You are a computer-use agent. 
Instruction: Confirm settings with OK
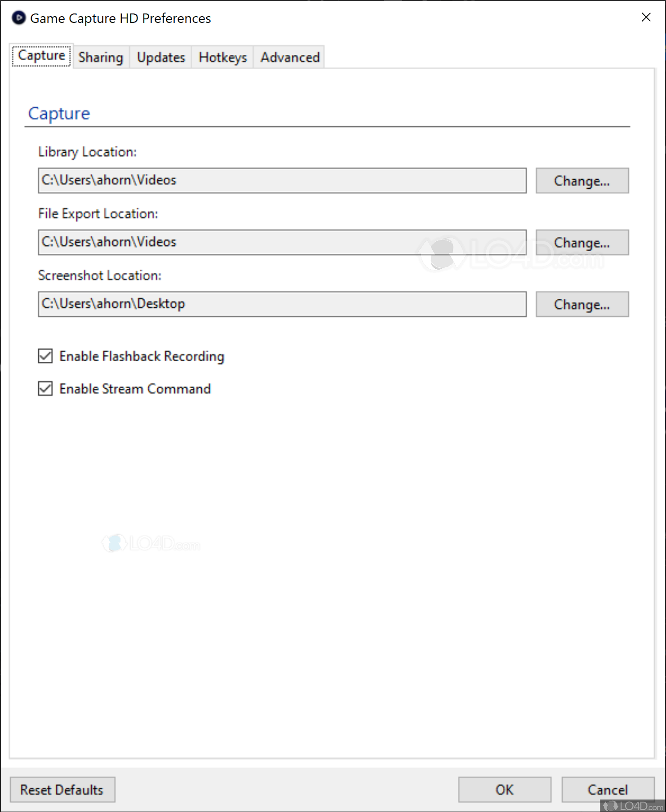[x=504, y=790]
